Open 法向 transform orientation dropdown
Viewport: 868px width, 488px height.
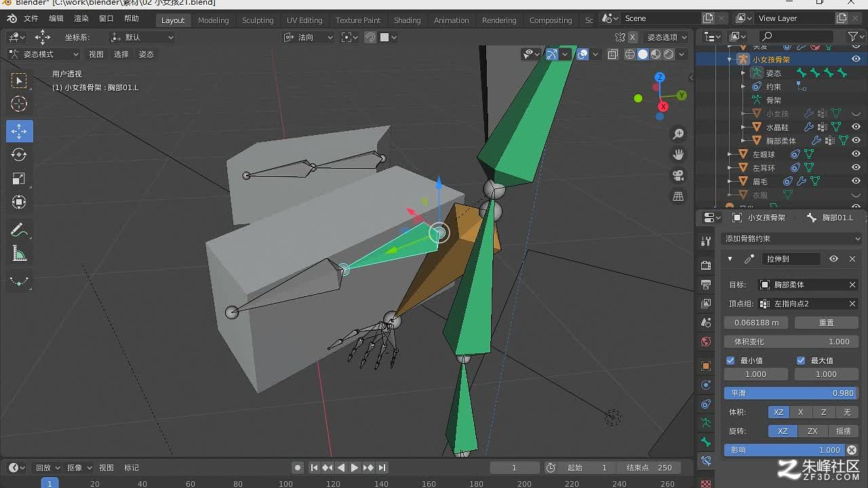click(x=309, y=37)
